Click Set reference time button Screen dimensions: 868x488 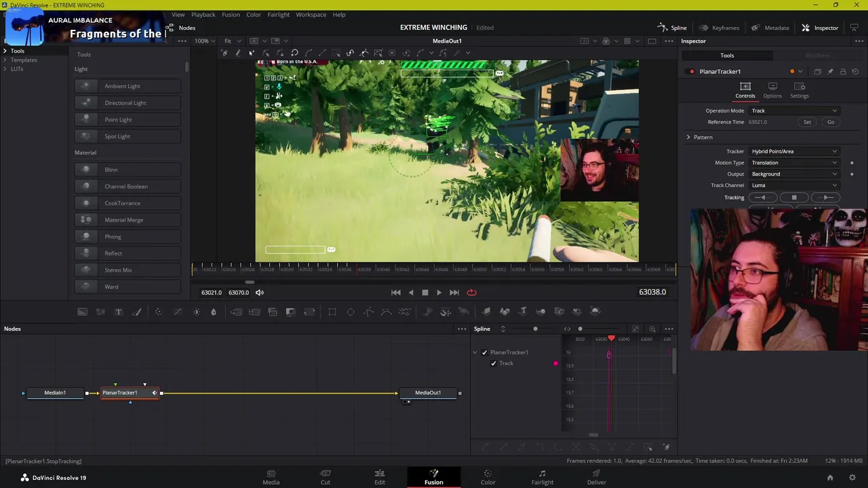pyautogui.click(x=807, y=122)
